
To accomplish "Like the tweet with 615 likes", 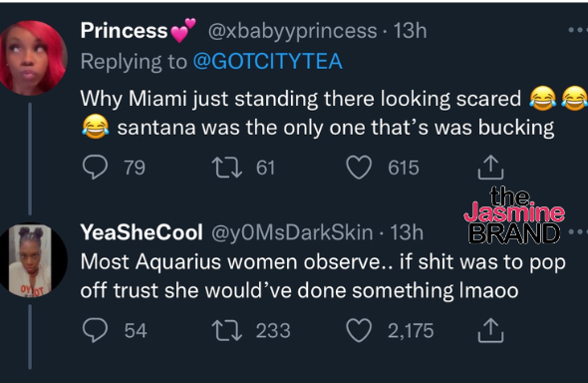I will coord(359,168).
